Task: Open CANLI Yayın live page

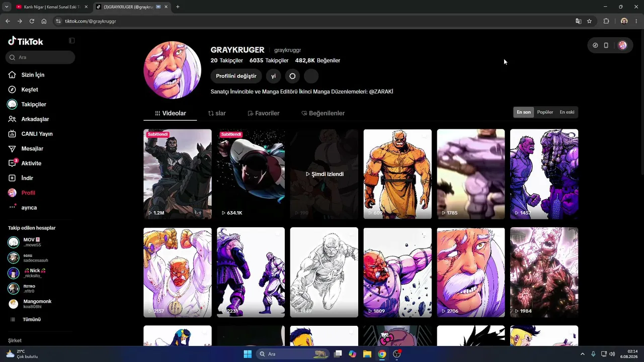Action: pos(37,134)
